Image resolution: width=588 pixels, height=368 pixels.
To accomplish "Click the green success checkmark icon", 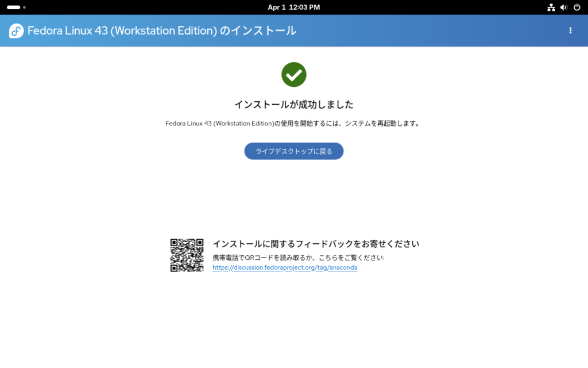I will 293,75.
